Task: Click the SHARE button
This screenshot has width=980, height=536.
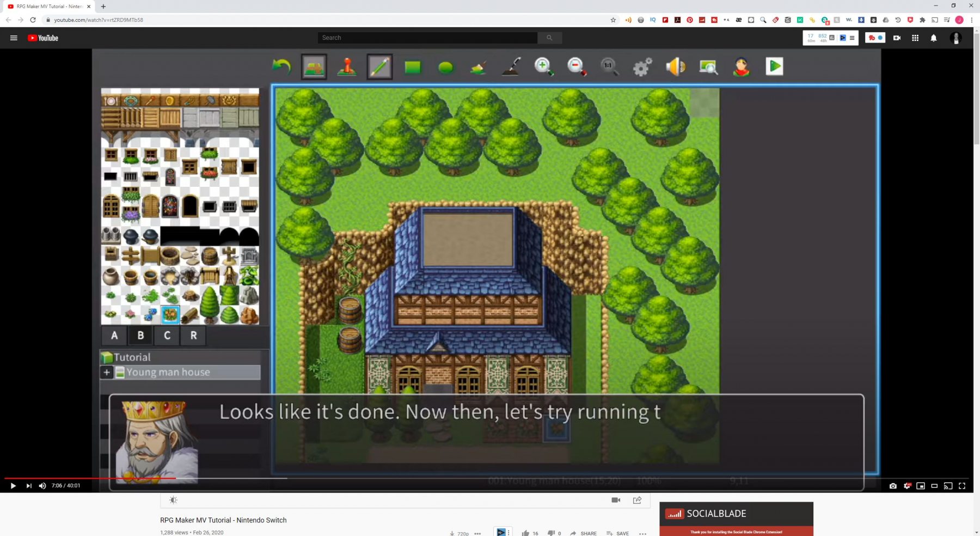Action: [x=584, y=533]
